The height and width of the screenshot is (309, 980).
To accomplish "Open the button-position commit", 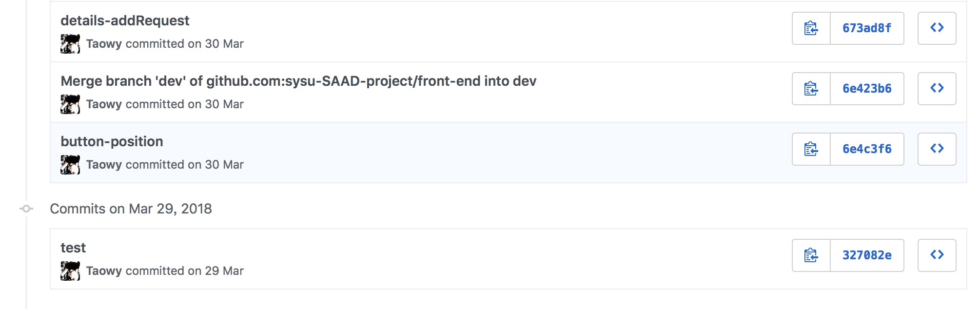I will coord(112,141).
